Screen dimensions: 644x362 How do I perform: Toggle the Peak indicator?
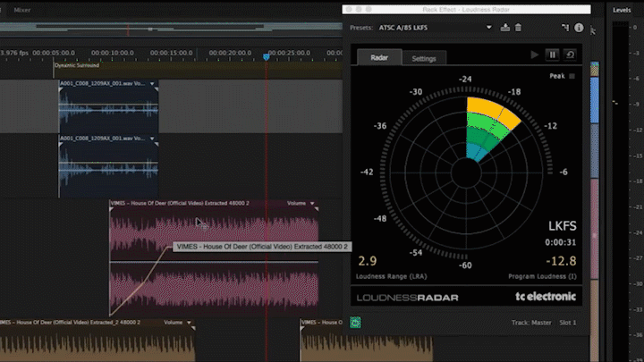[572, 76]
